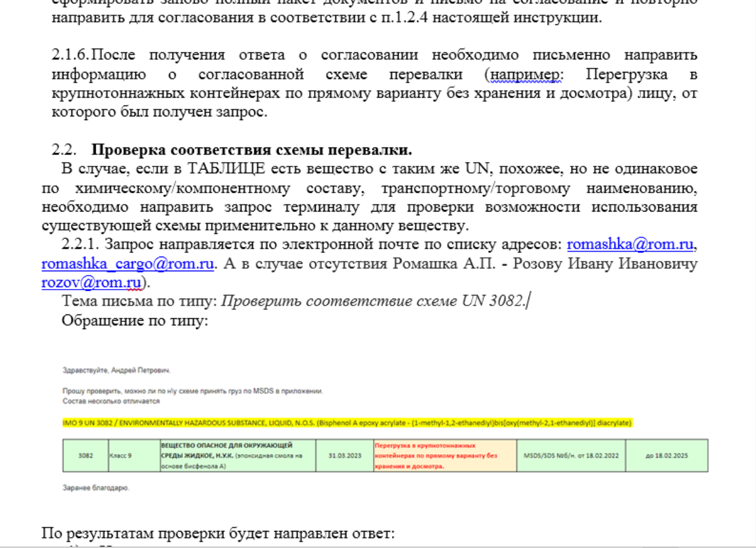Click the yellow highlighted IMO 9 UN 3082 line
This screenshot has height=548, width=756.
coord(348,422)
